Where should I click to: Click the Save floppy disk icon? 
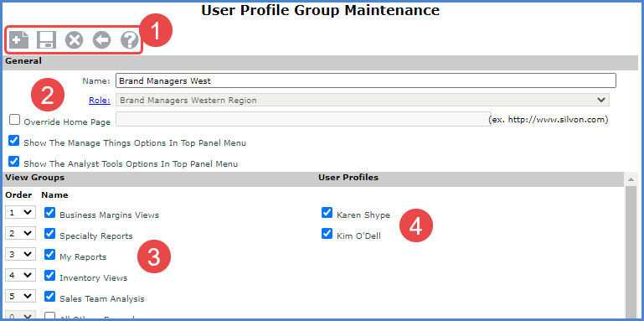tap(46, 40)
